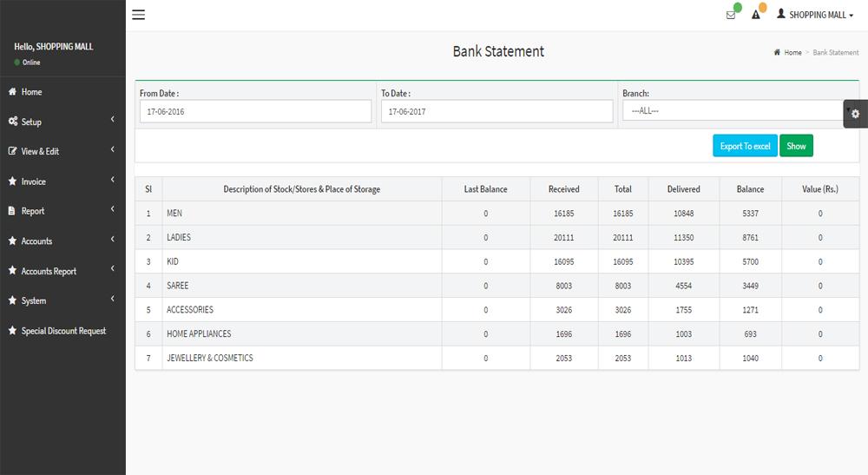Click the Value (Rs.) column header

pos(820,188)
